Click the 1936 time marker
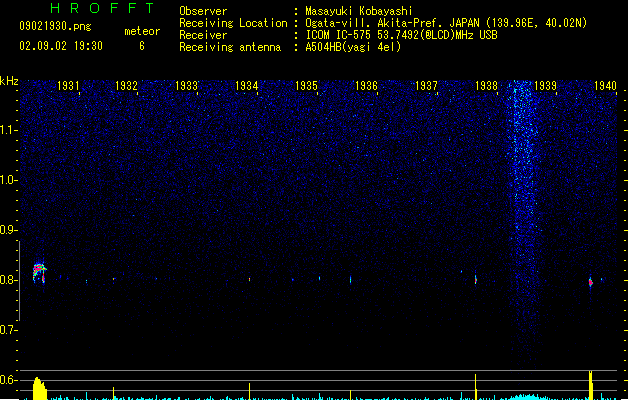The width and height of the screenshot is (629, 400). pos(366,85)
